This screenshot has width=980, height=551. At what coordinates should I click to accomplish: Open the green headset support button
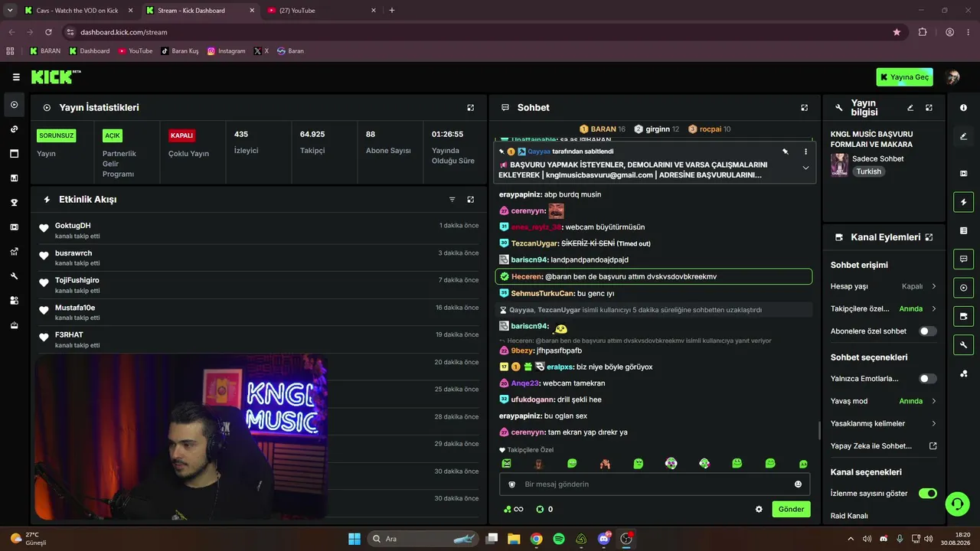[957, 504]
